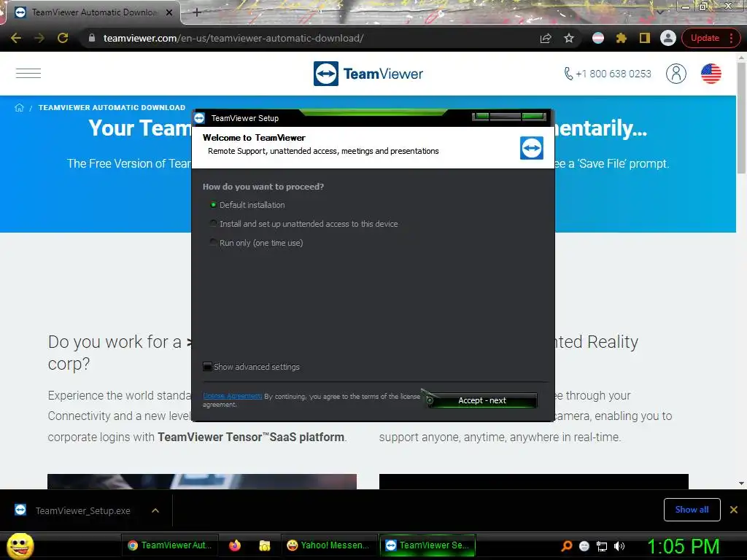Bookmark this page with the star
The width and height of the screenshot is (747, 560).
click(x=569, y=38)
